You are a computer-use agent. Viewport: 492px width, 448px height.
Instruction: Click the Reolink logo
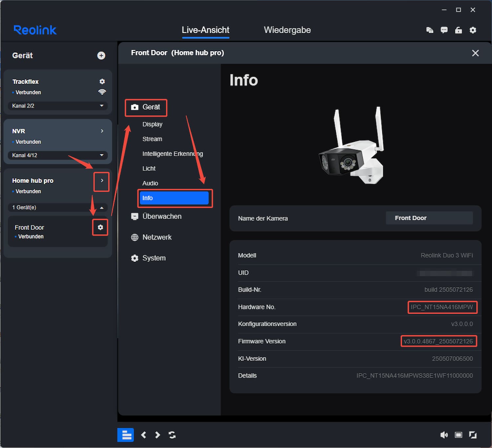(x=35, y=30)
